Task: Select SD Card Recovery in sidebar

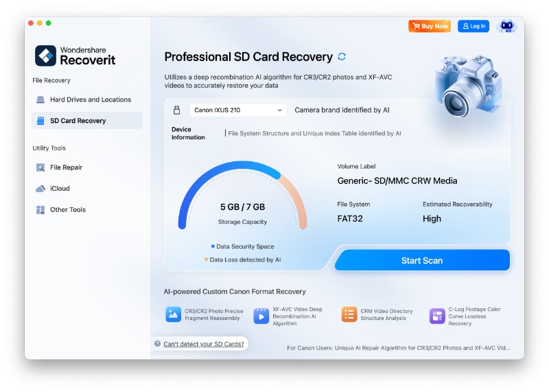Action: tap(87, 121)
